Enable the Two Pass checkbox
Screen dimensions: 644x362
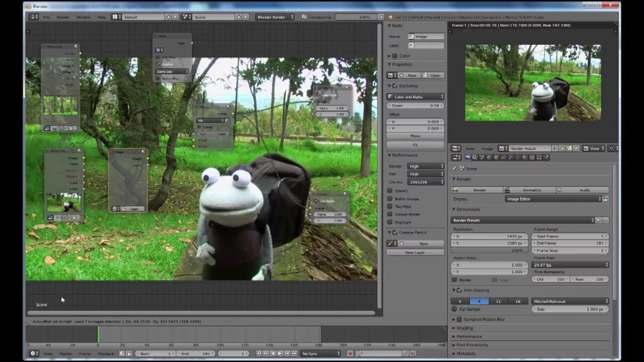tap(390, 207)
